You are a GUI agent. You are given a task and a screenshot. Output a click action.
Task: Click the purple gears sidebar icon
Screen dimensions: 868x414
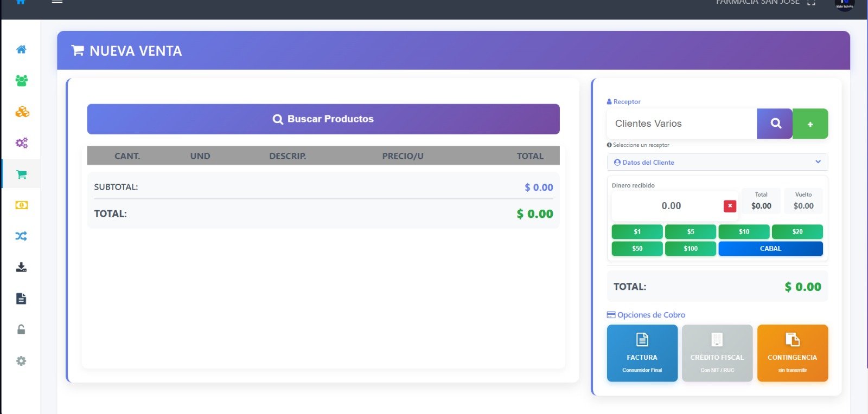click(x=21, y=143)
